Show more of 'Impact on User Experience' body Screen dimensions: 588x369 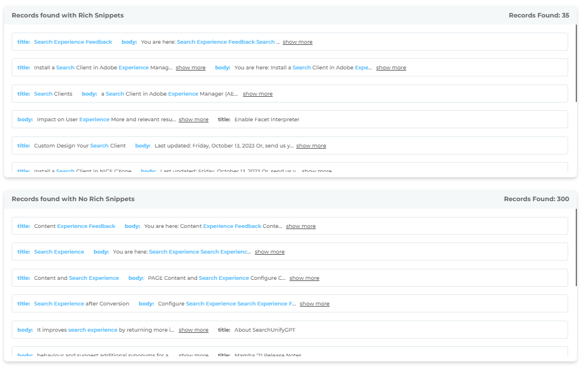(x=194, y=120)
